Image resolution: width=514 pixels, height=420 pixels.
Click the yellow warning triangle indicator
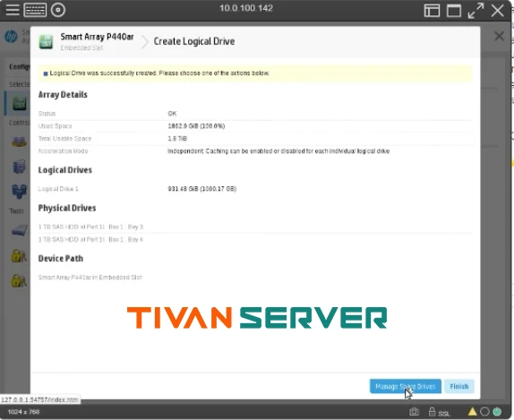473,411
